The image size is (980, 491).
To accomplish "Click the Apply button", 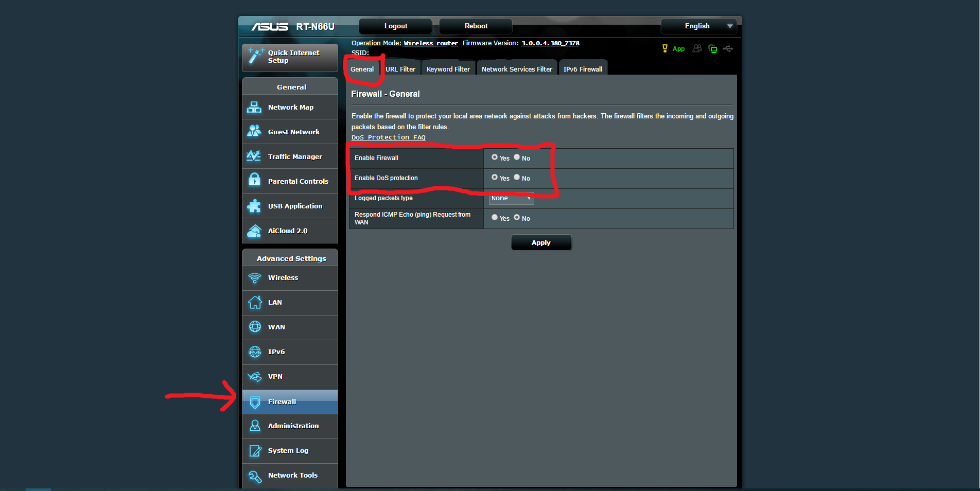I will point(541,242).
